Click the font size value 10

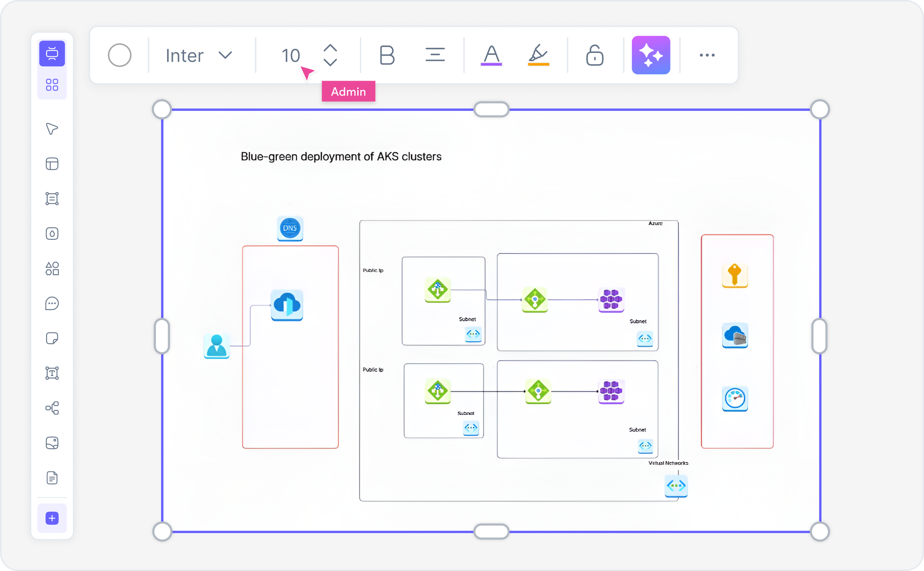click(291, 56)
